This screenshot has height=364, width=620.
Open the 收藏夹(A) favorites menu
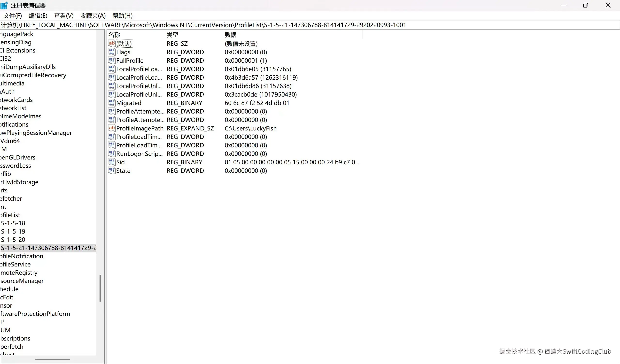93,16
